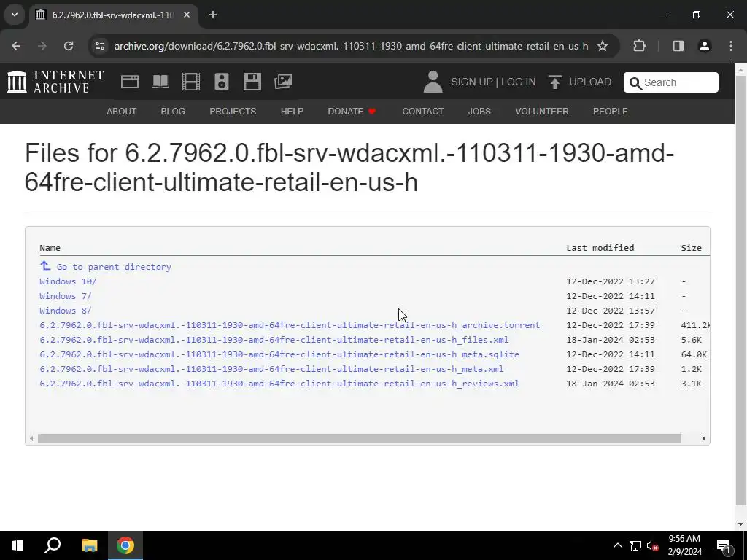Click the page vertical scrollbar
This screenshot has height=560, width=747.
point(740,290)
